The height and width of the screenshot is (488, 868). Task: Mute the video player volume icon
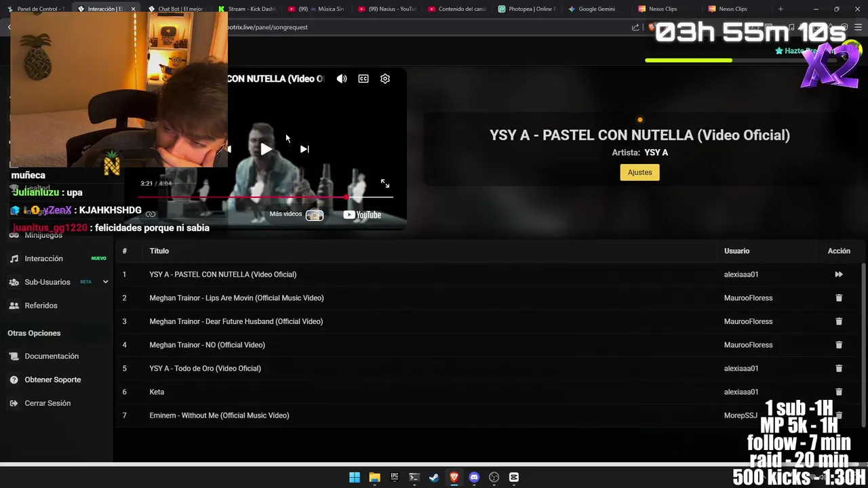(x=342, y=79)
